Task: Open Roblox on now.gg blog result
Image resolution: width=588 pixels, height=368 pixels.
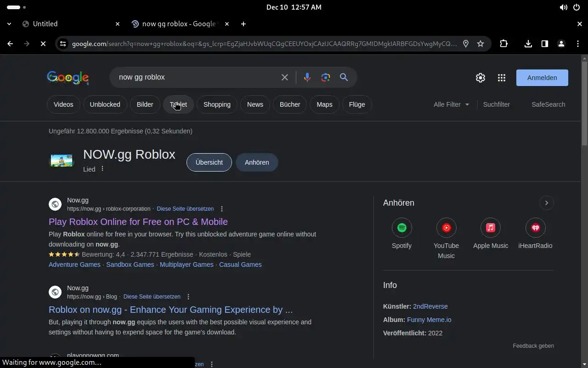Action: point(170,310)
